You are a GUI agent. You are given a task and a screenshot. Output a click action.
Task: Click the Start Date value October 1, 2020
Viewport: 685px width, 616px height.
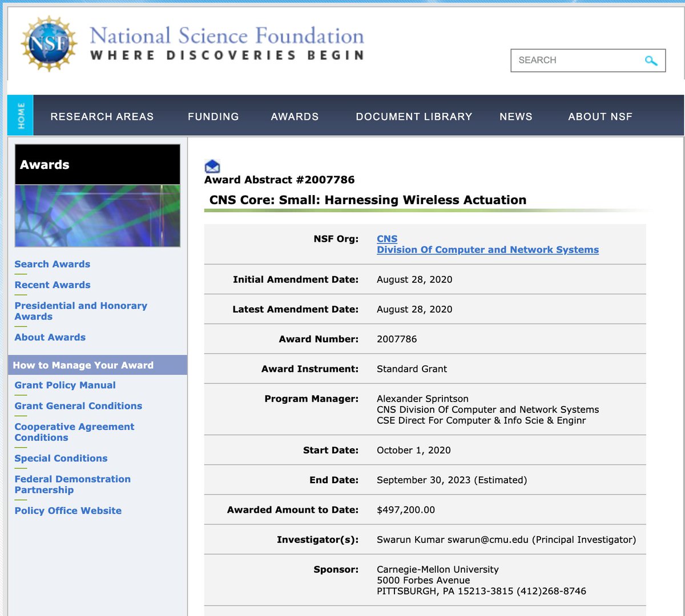coord(414,450)
